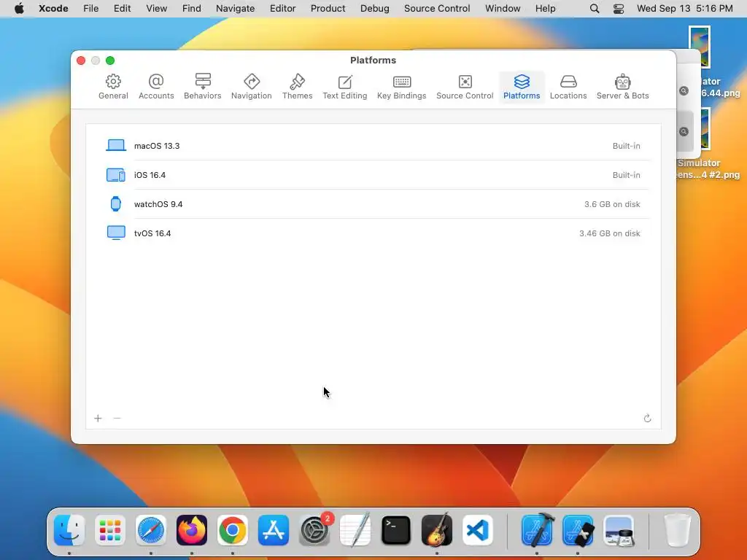Screen dimensions: 747x560
Task: Click the watchOS watch icon
Action: 115,204
